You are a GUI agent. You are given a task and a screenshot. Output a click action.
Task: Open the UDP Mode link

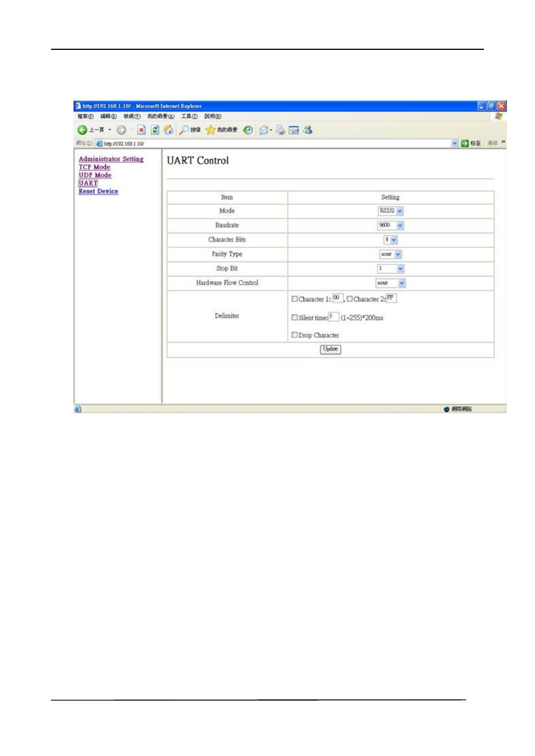[x=95, y=175]
